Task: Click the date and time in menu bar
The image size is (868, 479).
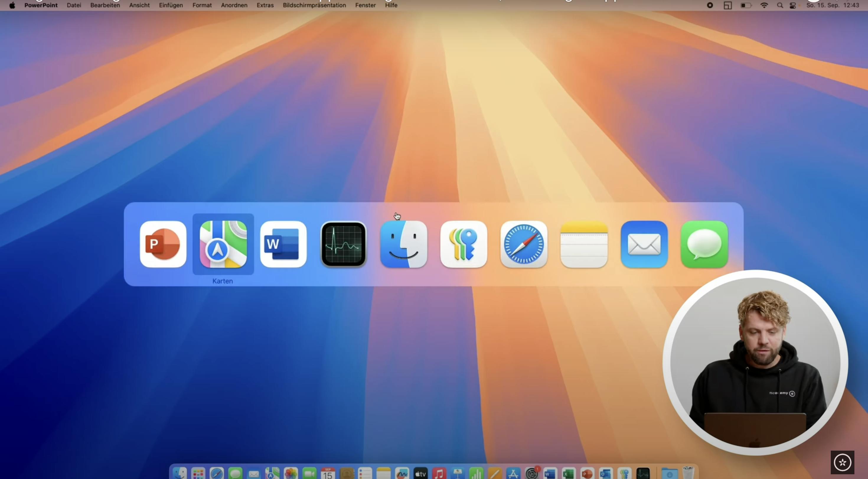Action: pyautogui.click(x=833, y=5)
